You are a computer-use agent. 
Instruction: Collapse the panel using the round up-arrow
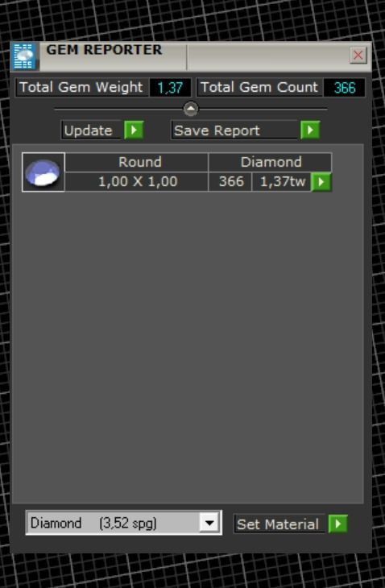coord(191,109)
